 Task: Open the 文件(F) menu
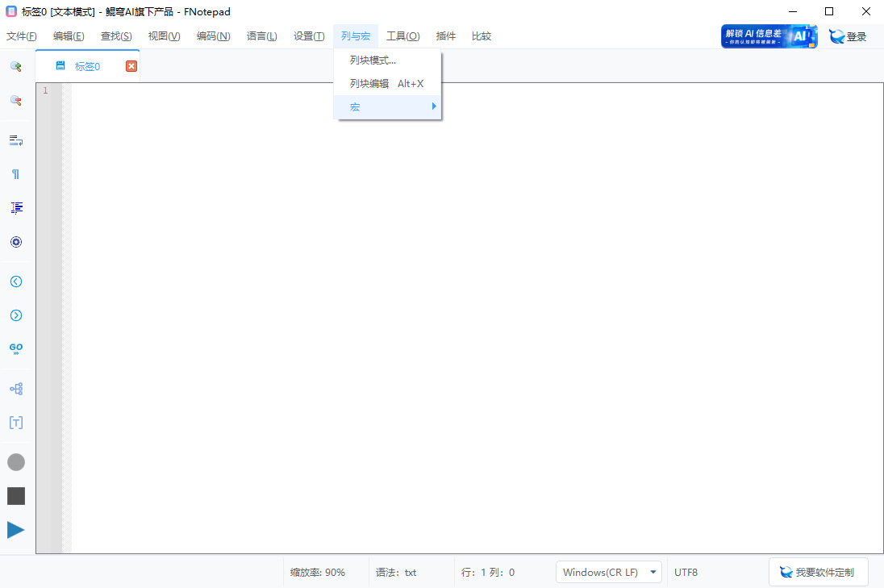21,35
